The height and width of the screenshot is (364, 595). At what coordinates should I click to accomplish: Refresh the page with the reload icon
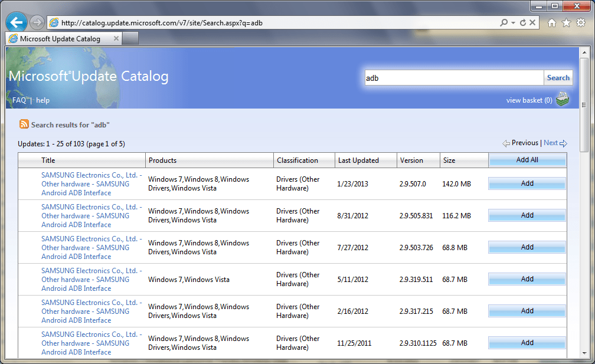tap(523, 23)
